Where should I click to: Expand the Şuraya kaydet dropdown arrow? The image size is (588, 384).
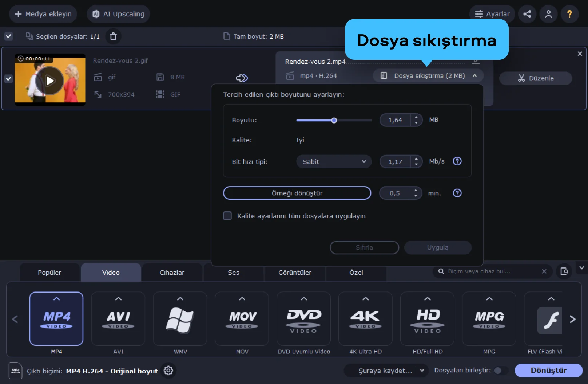[x=422, y=371]
